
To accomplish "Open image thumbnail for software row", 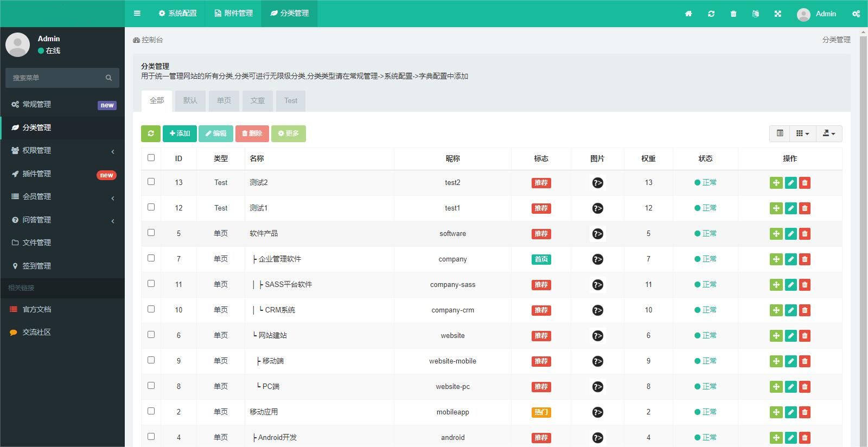I will (x=597, y=234).
